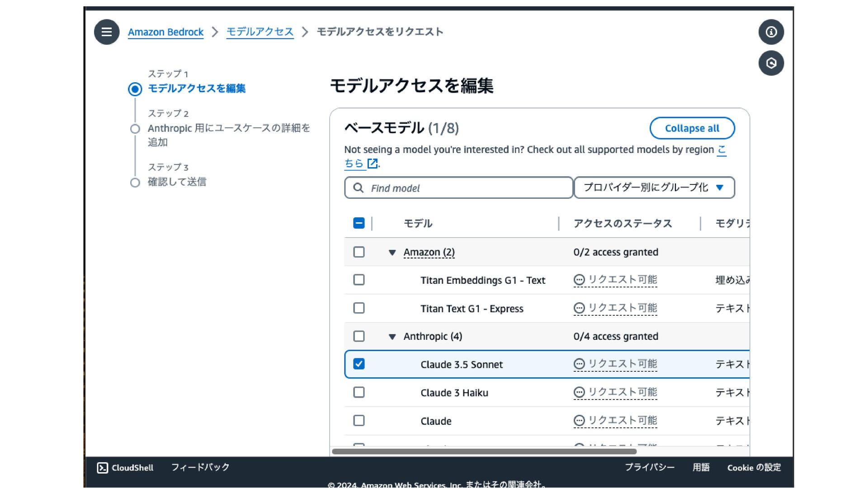Toggle the select-all header checkbox
This screenshot has height=488, width=868.
click(359, 223)
